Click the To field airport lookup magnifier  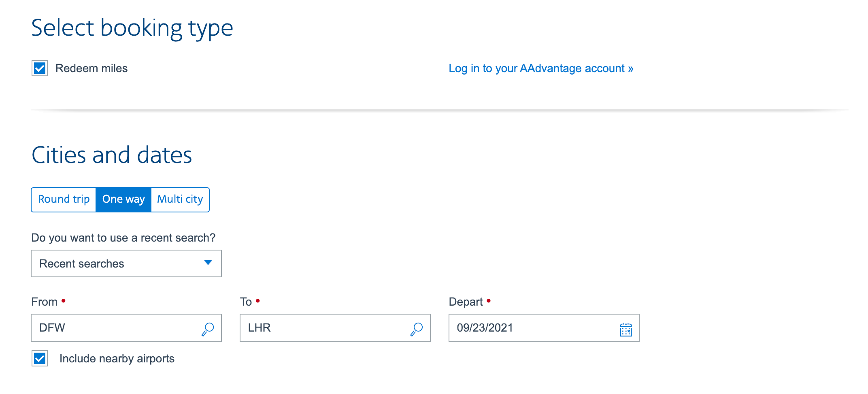pyautogui.click(x=417, y=329)
